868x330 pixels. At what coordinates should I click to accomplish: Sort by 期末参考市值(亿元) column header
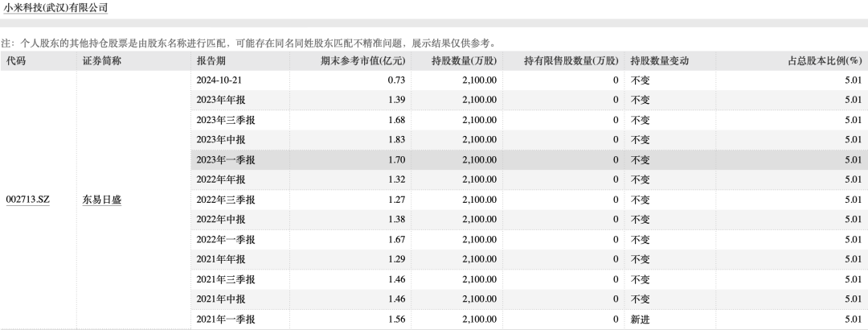[x=350, y=61]
